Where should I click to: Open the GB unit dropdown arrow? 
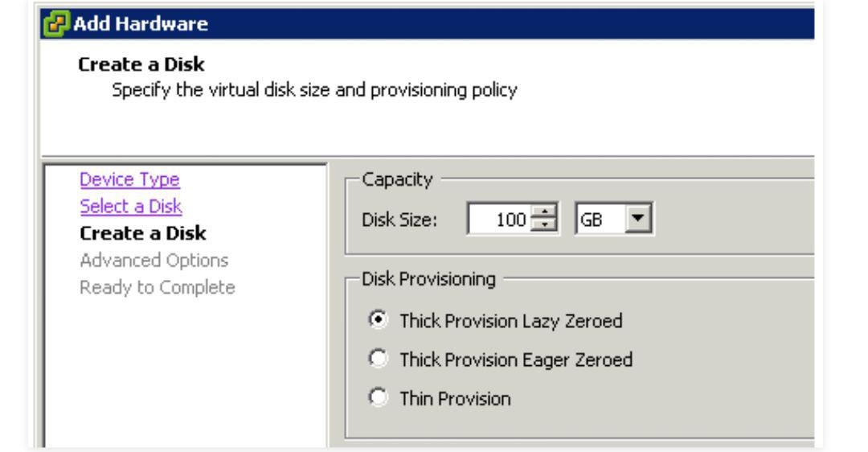point(637,219)
